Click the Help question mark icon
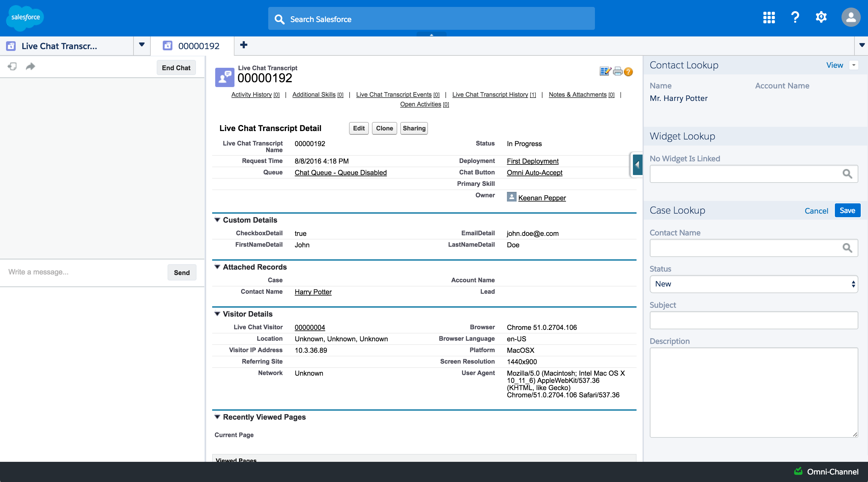Image resolution: width=868 pixels, height=482 pixels. click(x=795, y=17)
